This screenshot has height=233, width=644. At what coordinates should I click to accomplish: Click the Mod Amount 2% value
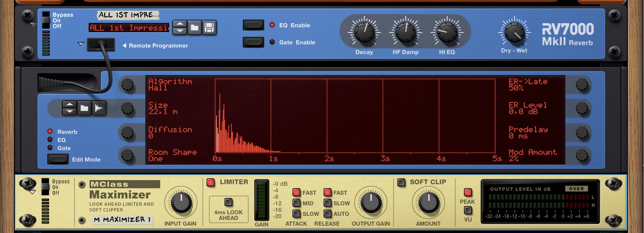pyautogui.click(x=533, y=155)
